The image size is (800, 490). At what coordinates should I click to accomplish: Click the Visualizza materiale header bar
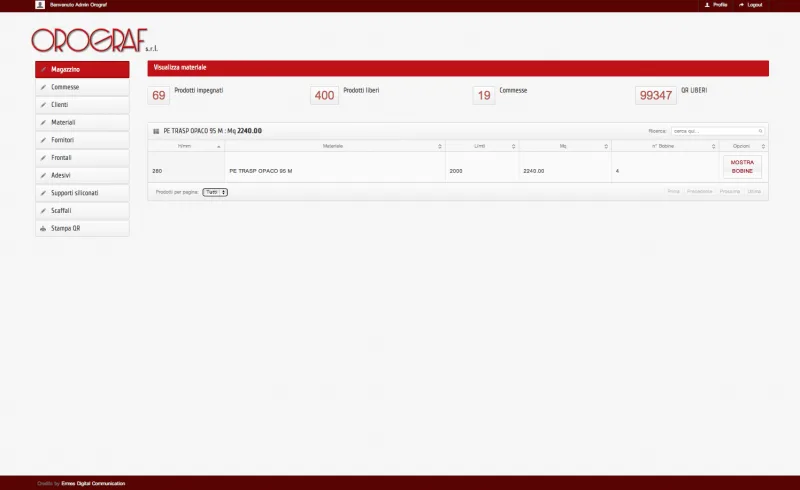point(458,68)
